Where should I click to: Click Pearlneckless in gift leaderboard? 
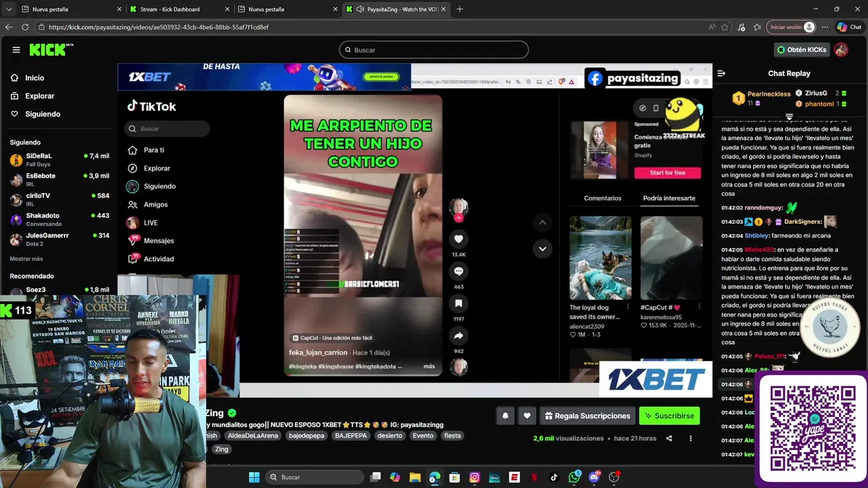point(769,94)
